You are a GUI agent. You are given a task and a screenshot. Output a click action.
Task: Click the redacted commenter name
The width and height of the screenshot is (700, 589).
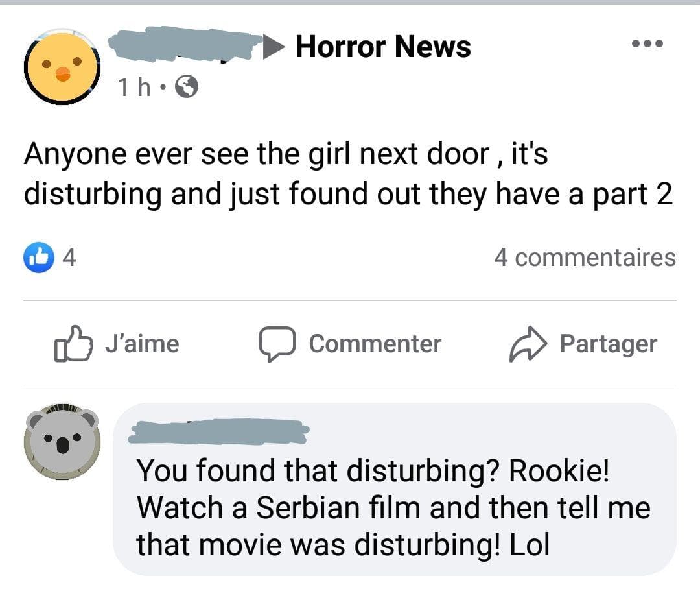coord(219,431)
